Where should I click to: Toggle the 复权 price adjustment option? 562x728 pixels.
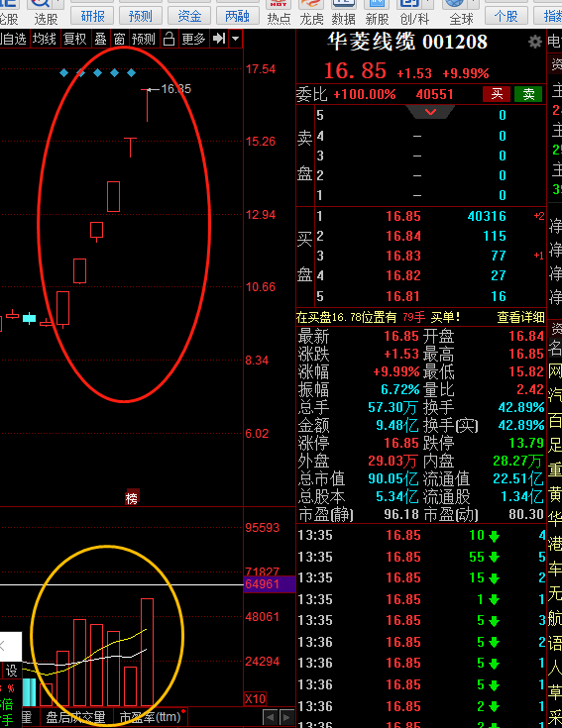74,39
